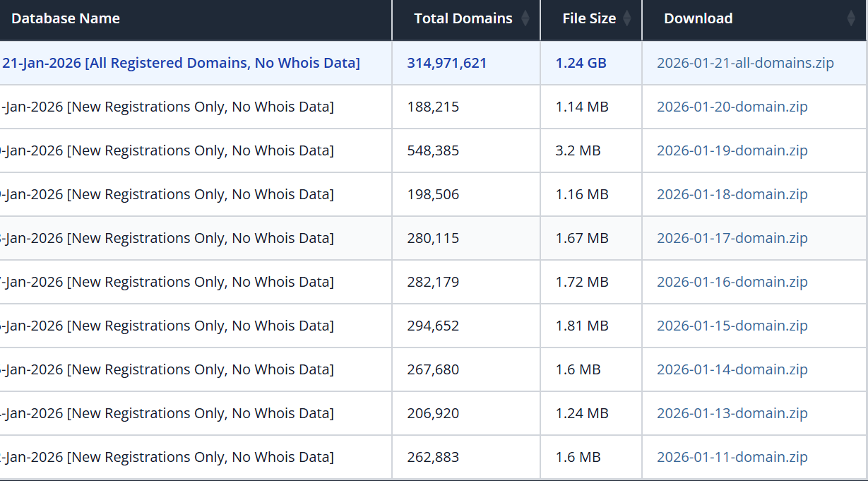Select the 1.16 MB file size

[x=582, y=194]
